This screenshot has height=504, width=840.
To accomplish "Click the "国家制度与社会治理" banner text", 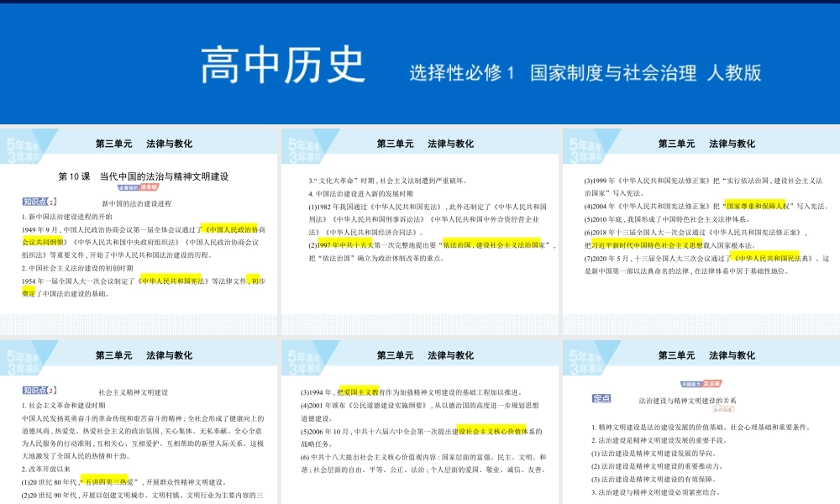I will click(613, 72).
